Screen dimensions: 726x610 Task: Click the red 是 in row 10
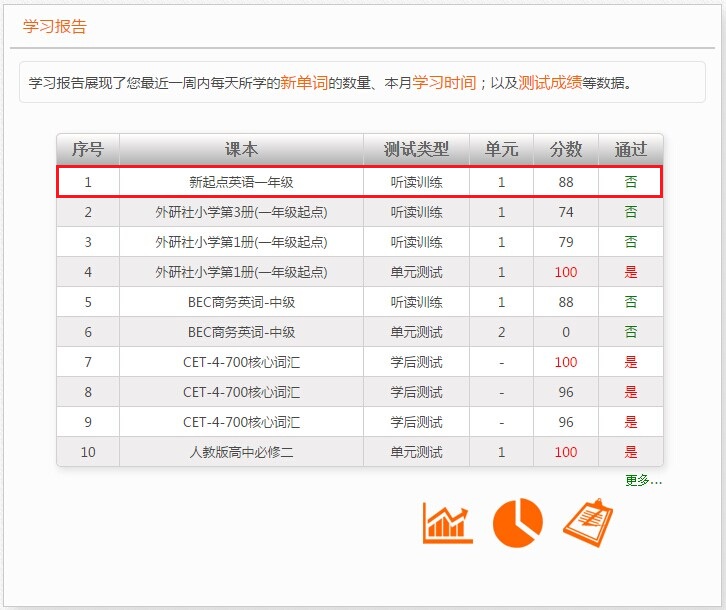click(631, 452)
